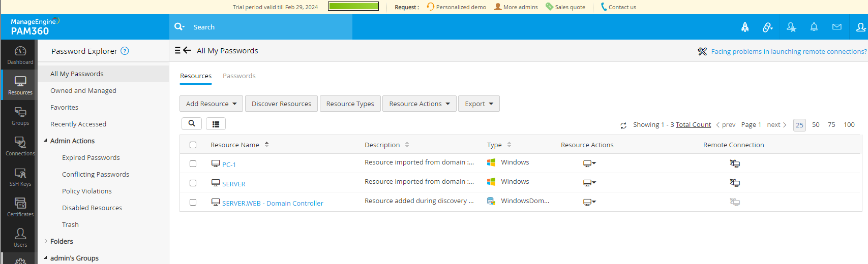The image size is (868, 264).
Task: Click the column chooser list icon
Action: (x=216, y=124)
